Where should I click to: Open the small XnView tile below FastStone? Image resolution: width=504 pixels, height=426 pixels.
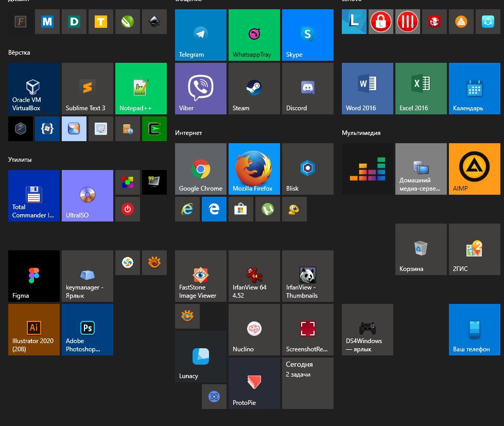point(187,316)
